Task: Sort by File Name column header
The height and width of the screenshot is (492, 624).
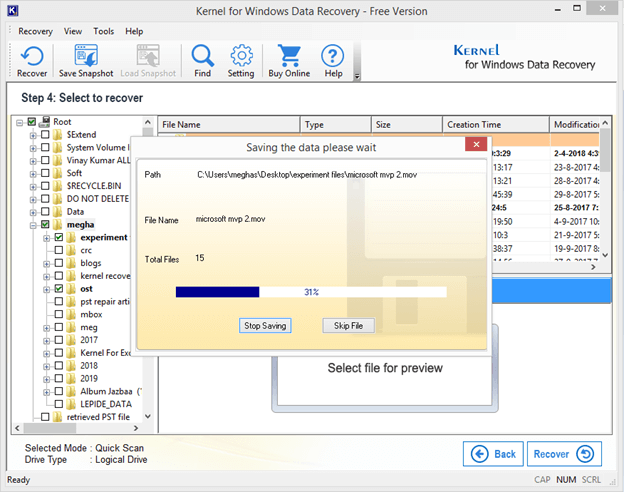Action: point(229,125)
